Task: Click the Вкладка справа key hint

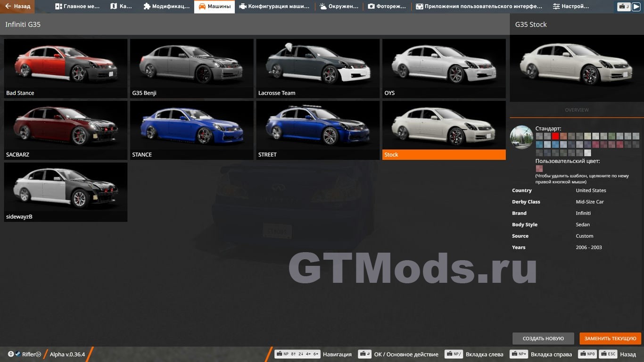Action: tap(541, 354)
